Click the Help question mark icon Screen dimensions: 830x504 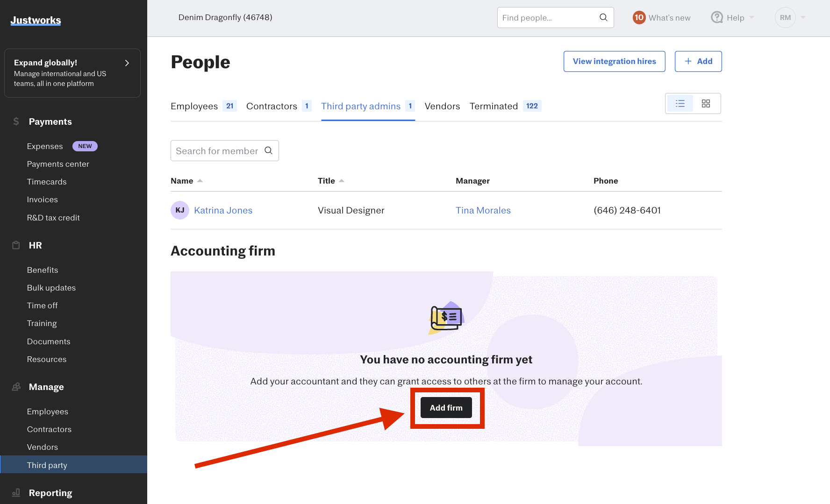click(716, 17)
